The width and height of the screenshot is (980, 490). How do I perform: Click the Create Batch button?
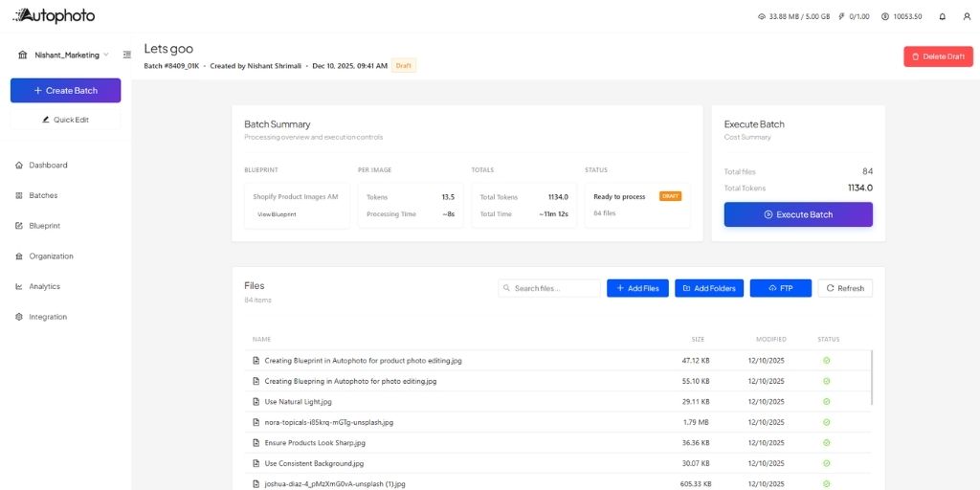[66, 91]
